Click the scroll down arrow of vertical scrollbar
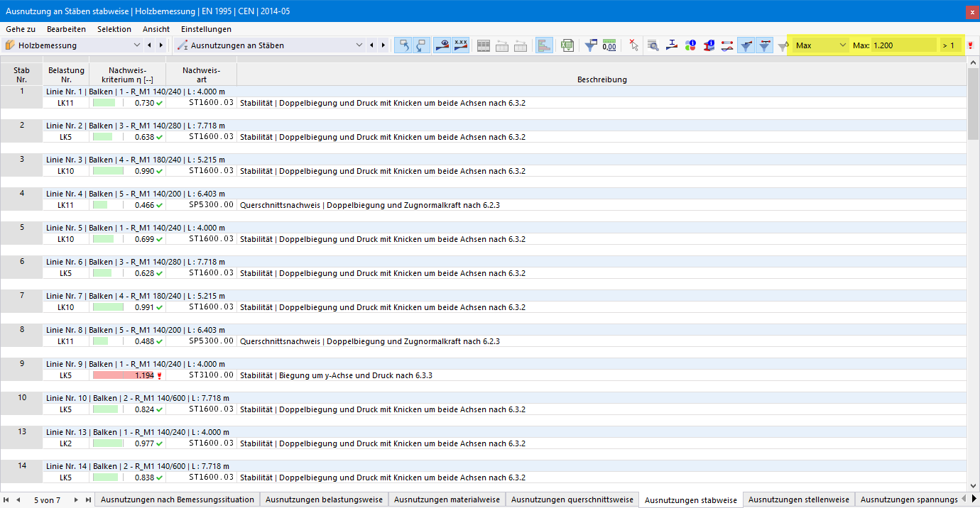This screenshot has width=980, height=508. click(x=973, y=487)
